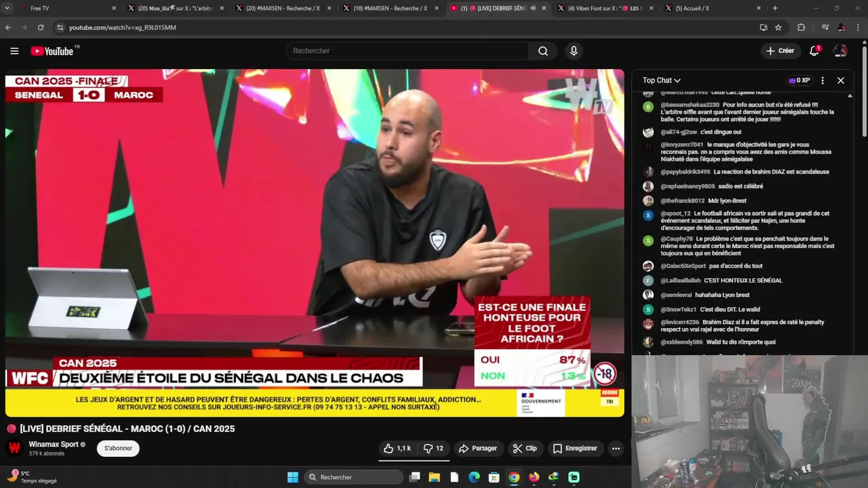The image size is (868, 488).
Task: Click the video title LIVE DEBRIEF SÉNÉGAL - MAROC
Action: click(127, 429)
